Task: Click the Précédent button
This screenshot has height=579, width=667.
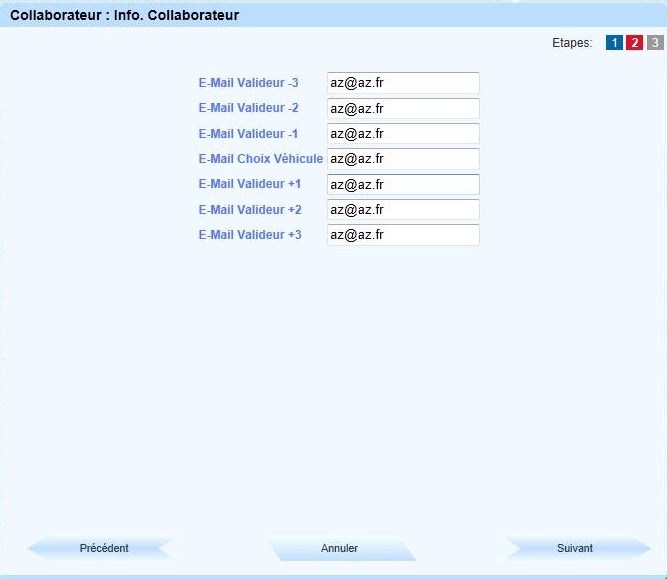Action: (103, 548)
